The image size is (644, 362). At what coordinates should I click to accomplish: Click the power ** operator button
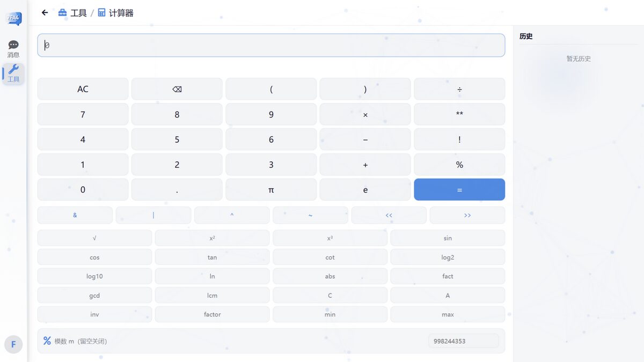459,114
